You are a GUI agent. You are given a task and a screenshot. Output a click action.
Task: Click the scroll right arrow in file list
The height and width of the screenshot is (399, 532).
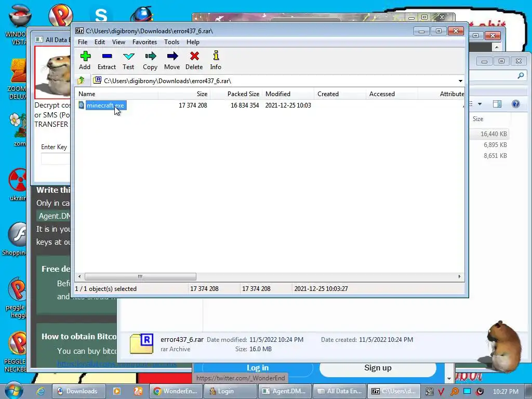pyautogui.click(x=459, y=276)
